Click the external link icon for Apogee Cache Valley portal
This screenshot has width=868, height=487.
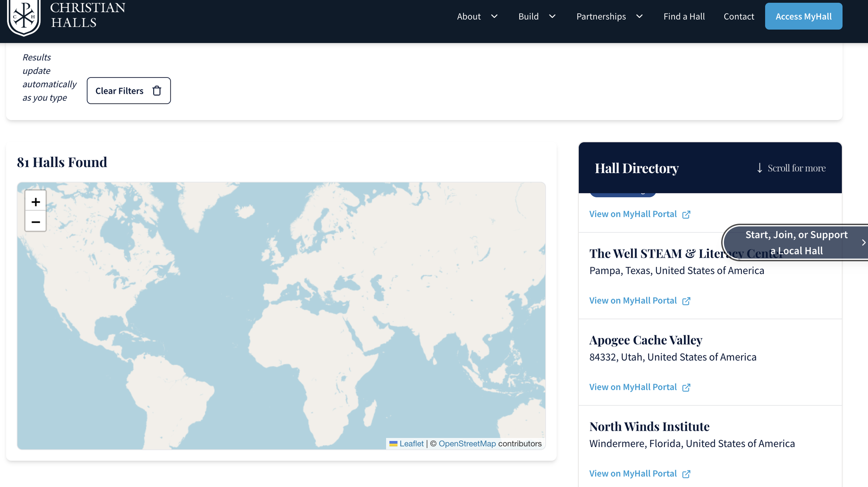coord(686,387)
